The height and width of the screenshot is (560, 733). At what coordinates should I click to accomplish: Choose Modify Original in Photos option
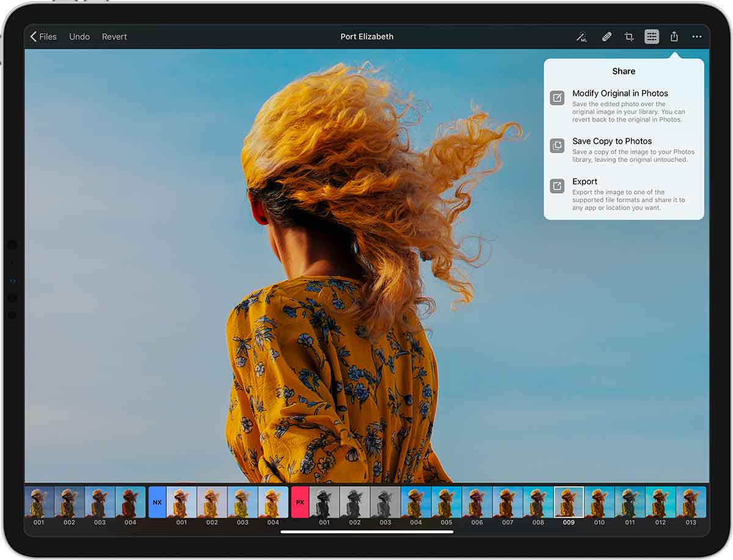(620, 93)
